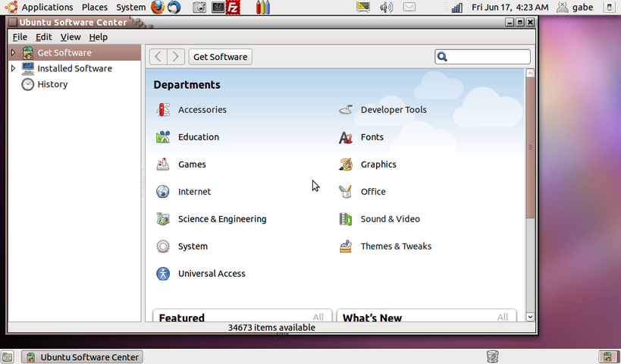Open the Themes & Tweaks icon

coord(346,246)
